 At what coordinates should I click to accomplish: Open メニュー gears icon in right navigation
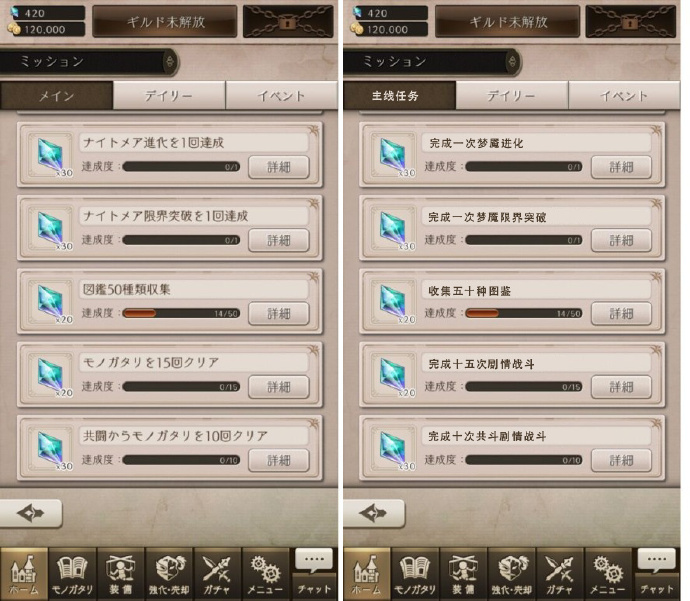608,574
